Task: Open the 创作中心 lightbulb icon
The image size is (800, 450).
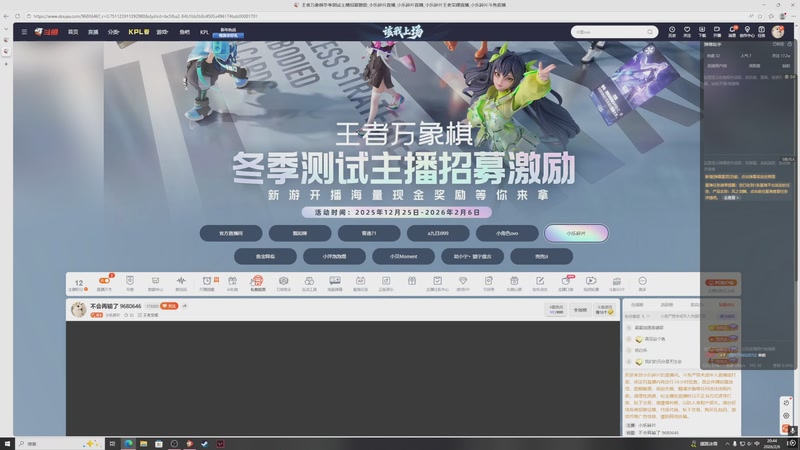Action: coord(747,32)
